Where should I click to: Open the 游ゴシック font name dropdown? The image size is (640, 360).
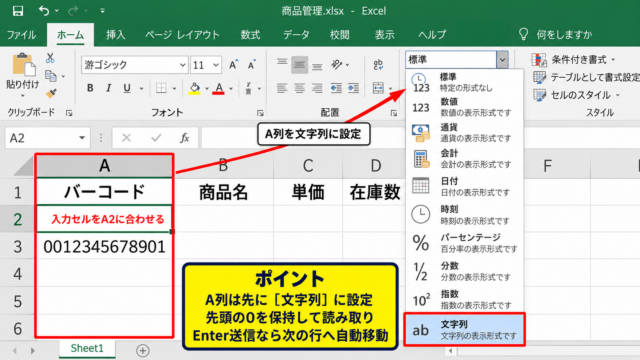(x=182, y=65)
